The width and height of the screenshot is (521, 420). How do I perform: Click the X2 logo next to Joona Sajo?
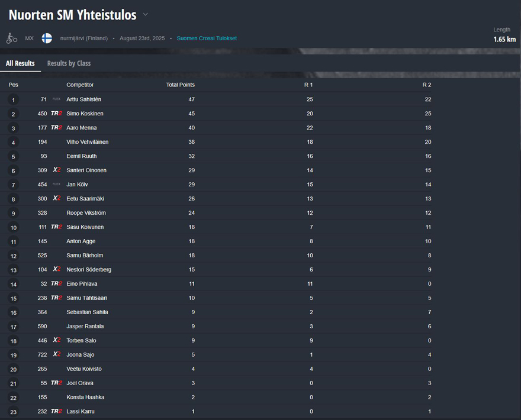(x=57, y=354)
